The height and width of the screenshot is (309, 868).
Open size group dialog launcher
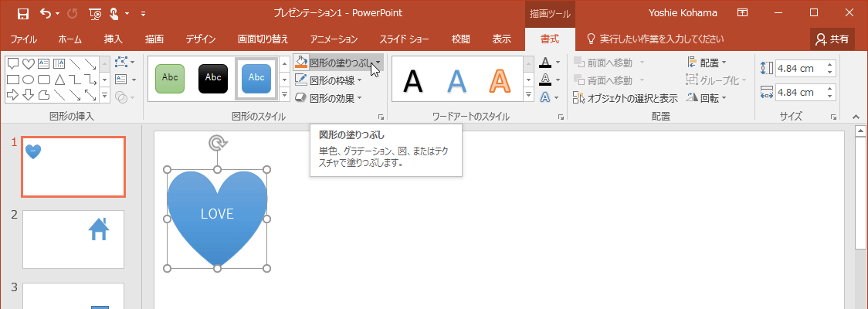click(834, 117)
